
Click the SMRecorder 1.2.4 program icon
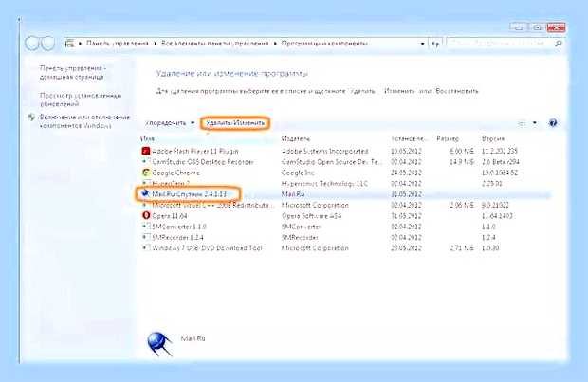(x=146, y=237)
